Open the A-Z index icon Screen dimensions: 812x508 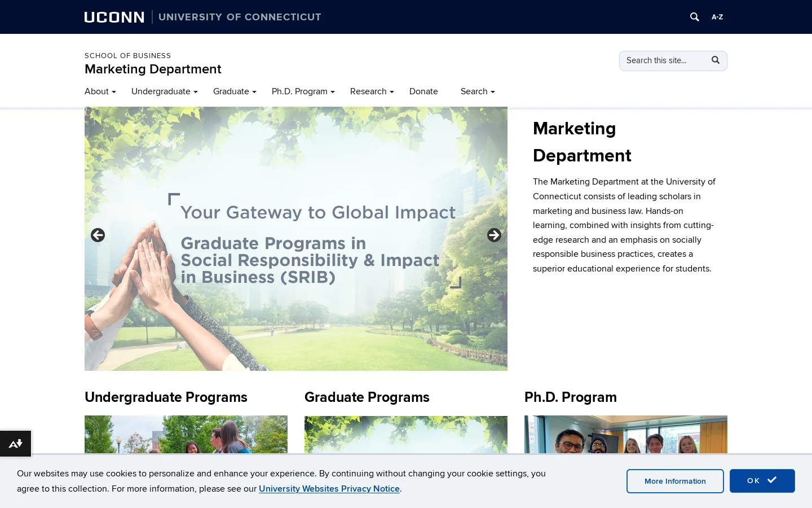point(717,17)
